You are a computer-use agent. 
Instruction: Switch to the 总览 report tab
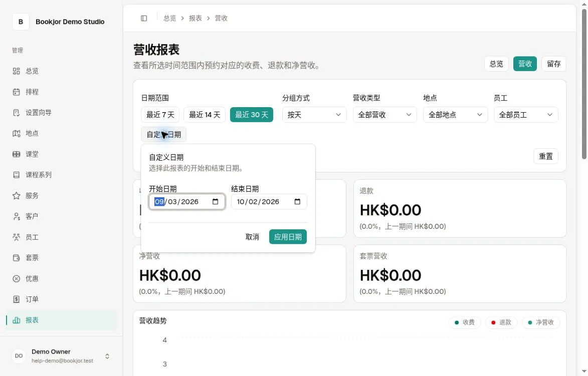click(496, 64)
